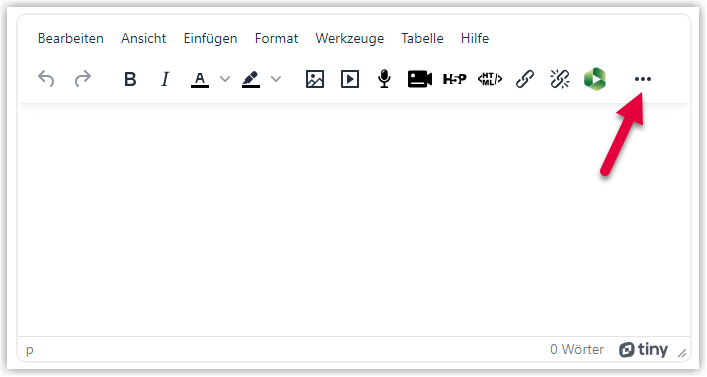707x377 pixels.
Task: Toggle bold formatting
Action: coord(130,79)
